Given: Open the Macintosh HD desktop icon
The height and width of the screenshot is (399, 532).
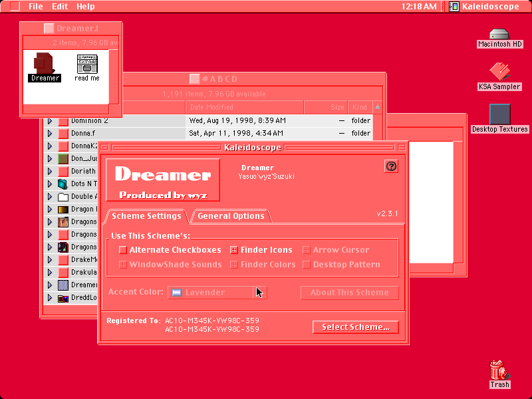Looking at the screenshot, I should pyautogui.click(x=499, y=35).
